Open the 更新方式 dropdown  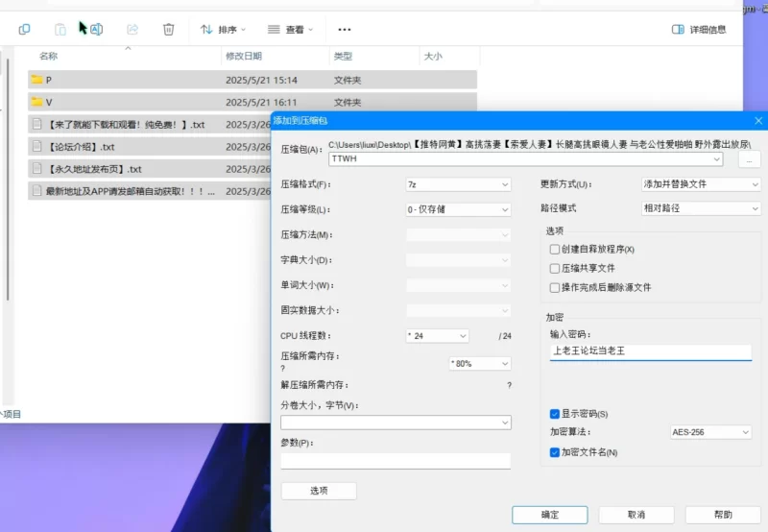(700, 184)
